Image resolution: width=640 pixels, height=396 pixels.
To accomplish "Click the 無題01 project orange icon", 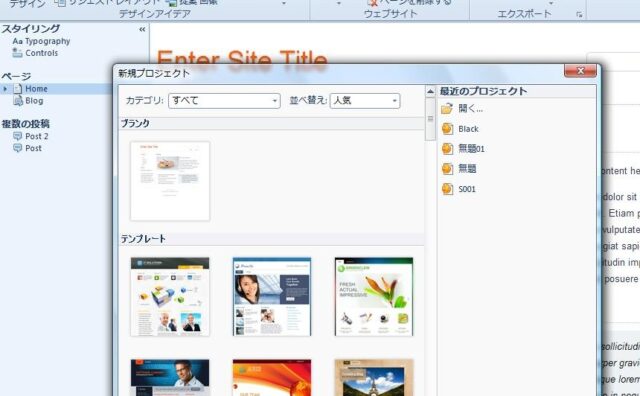I will pyautogui.click(x=447, y=149).
